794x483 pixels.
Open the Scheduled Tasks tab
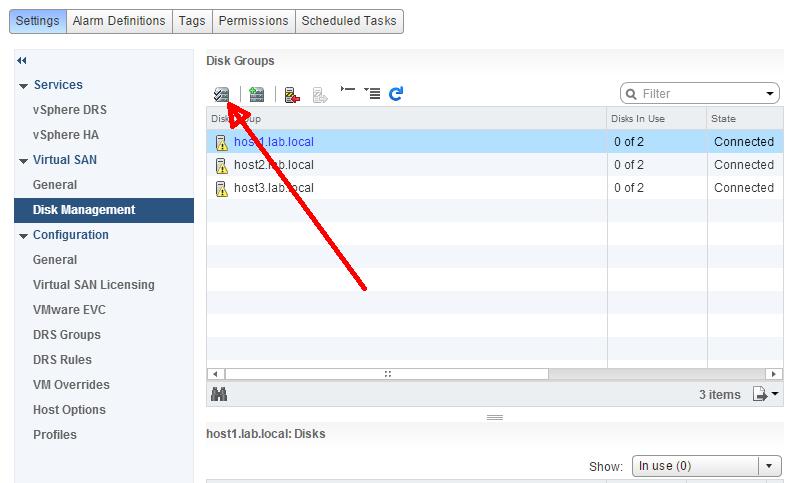pyautogui.click(x=349, y=21)
